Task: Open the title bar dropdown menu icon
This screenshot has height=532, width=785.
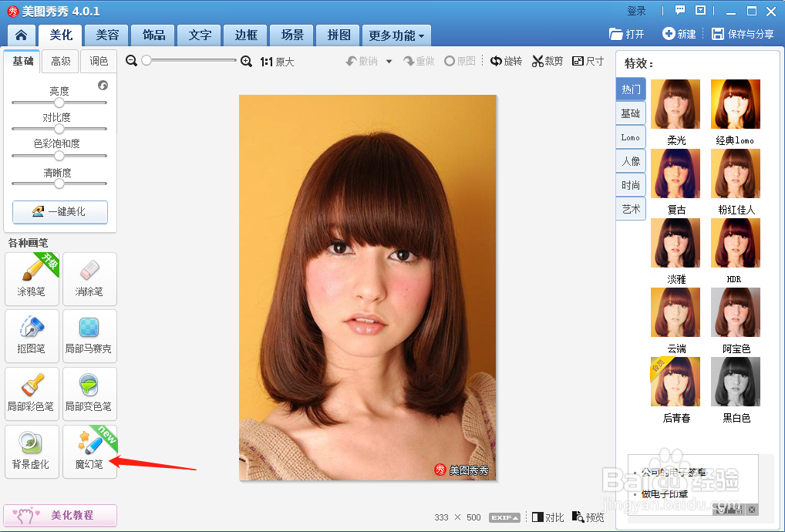Action: (x=700, y=11)
